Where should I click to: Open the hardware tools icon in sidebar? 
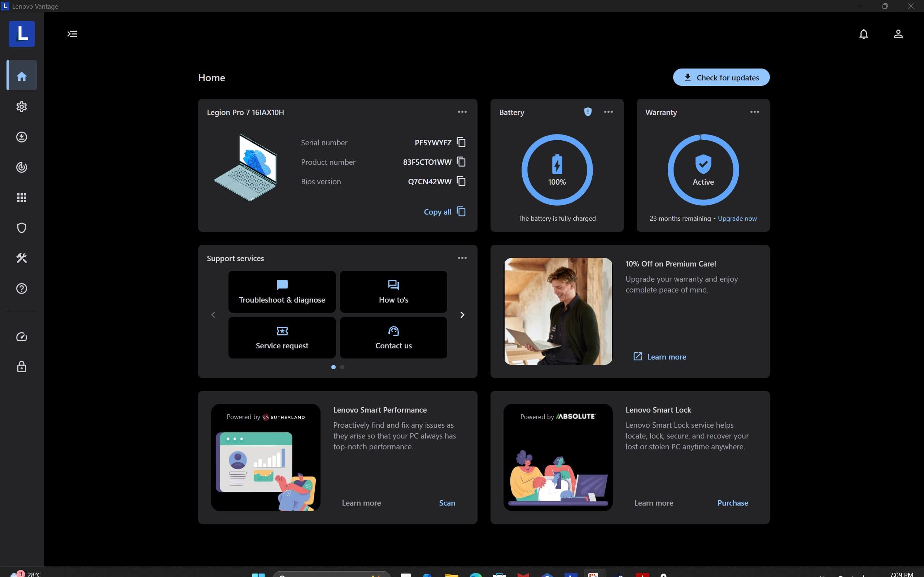click(22, 258)
